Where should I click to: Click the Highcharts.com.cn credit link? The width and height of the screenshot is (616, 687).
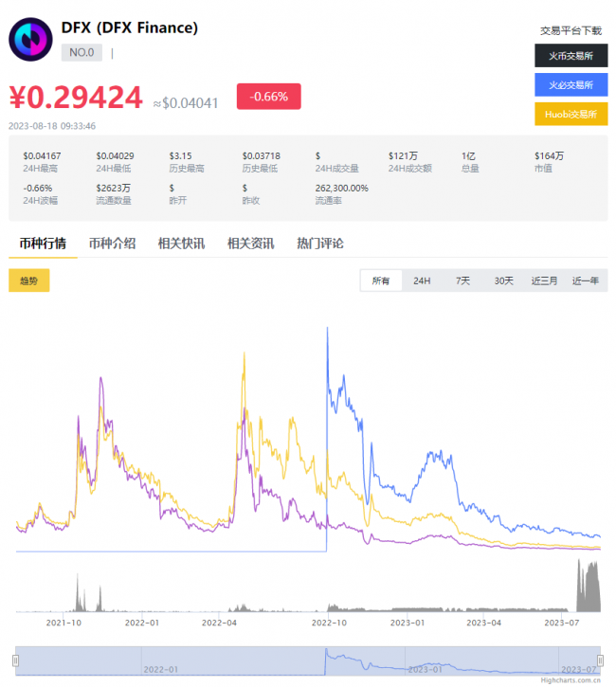[x=571, y=680]
